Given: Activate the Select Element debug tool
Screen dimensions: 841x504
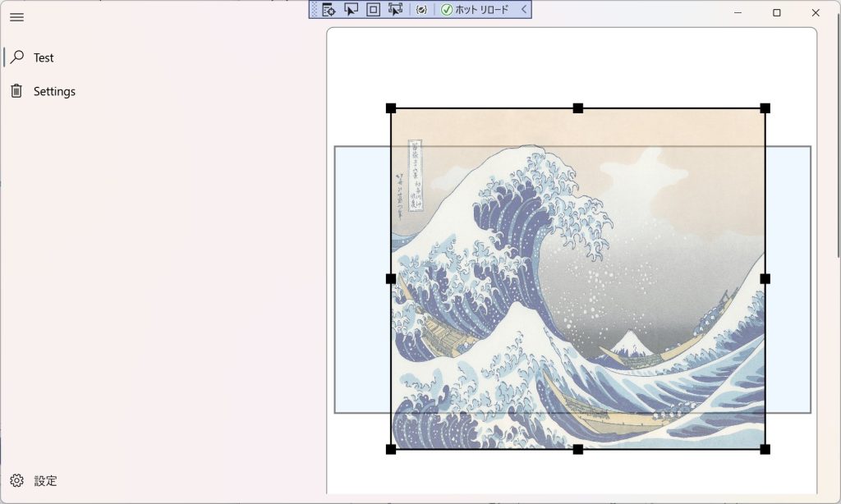Looking at the screenshot, I should tap(351, 9).
